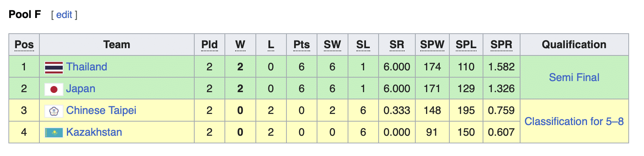644x156 pixels.
Task: Follow the Classification for 5–8 link
Action: 574,122
